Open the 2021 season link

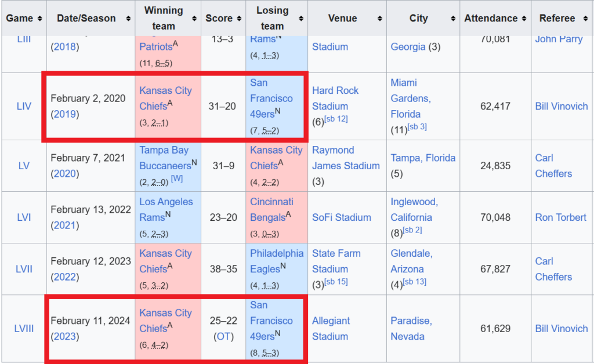click(64, 225)
